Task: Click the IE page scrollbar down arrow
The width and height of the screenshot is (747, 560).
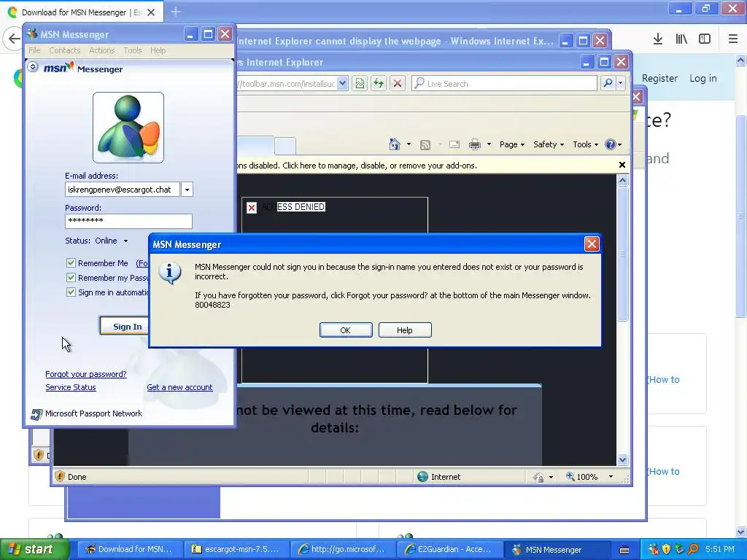Action: [x=623, y=459]
